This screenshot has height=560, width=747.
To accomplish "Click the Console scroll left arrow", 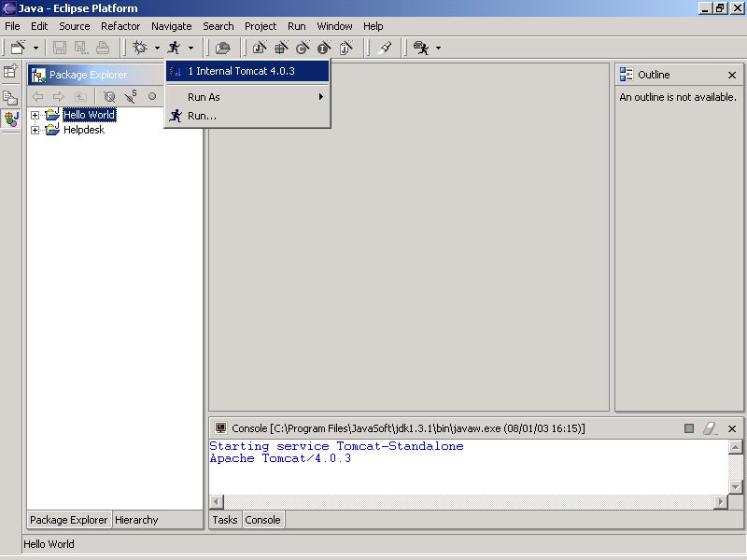I will coord(217,501).
